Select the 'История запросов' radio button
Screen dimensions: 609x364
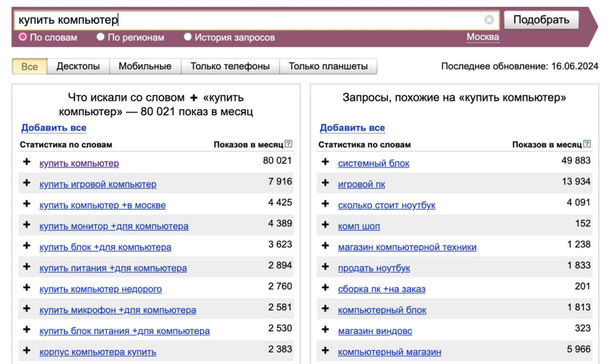[188, 37]
